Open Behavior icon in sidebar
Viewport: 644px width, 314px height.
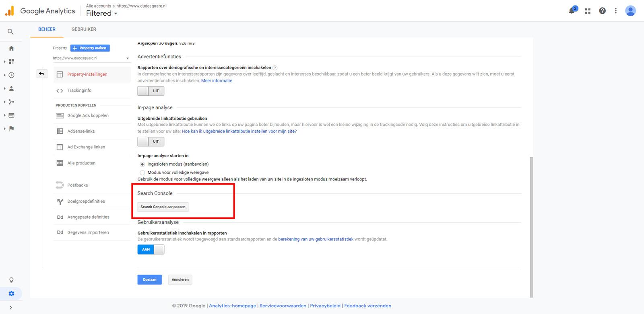[x=11, y=115]
